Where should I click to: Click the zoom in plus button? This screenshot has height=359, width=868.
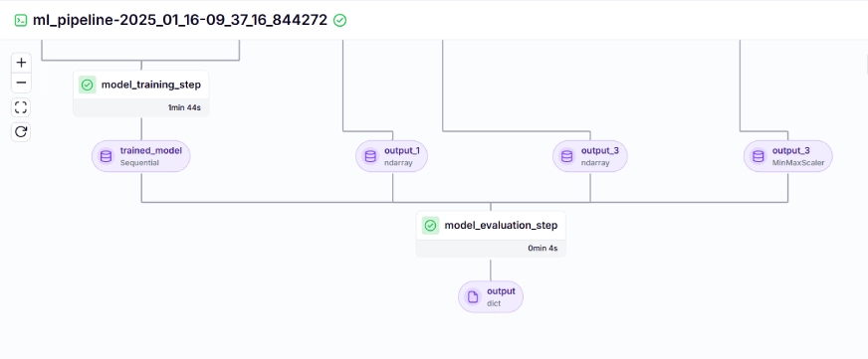[x=21, y=63]
